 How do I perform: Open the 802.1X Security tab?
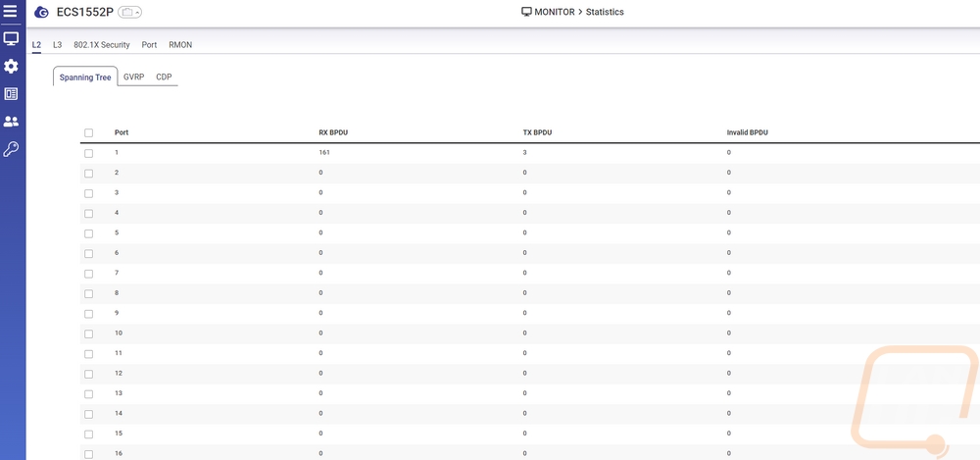(102, 45)
